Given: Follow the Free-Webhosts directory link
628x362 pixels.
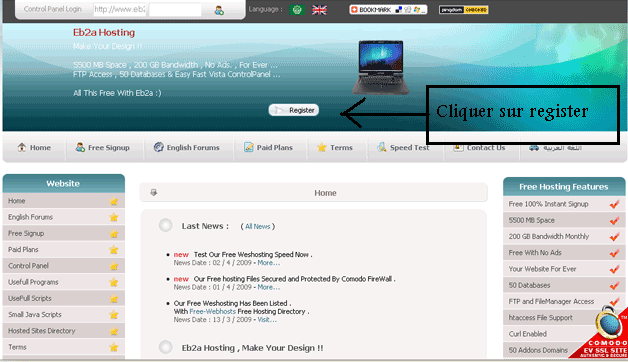Looking at the screenshot, I should pyautogui.click(x=212, y=311).
